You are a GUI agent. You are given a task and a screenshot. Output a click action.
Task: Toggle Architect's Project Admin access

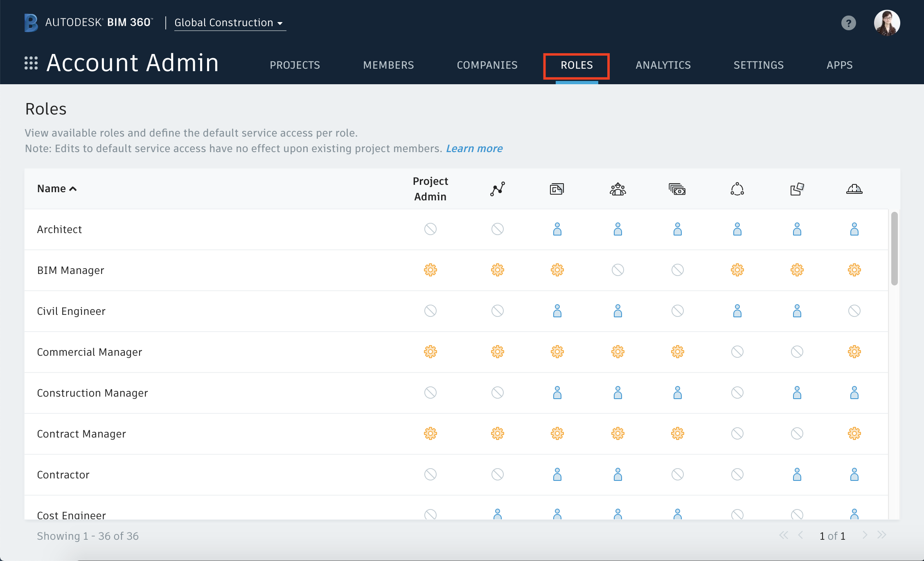tap(430, 229)
